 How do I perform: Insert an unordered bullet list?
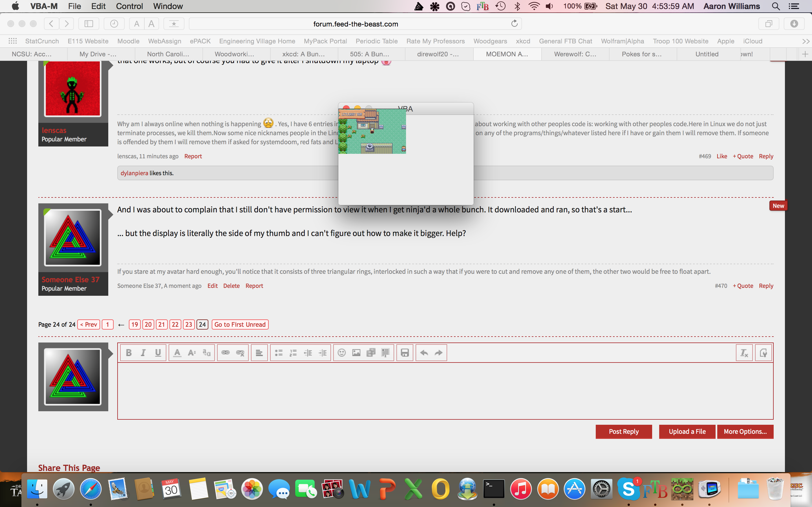point(279,353)
